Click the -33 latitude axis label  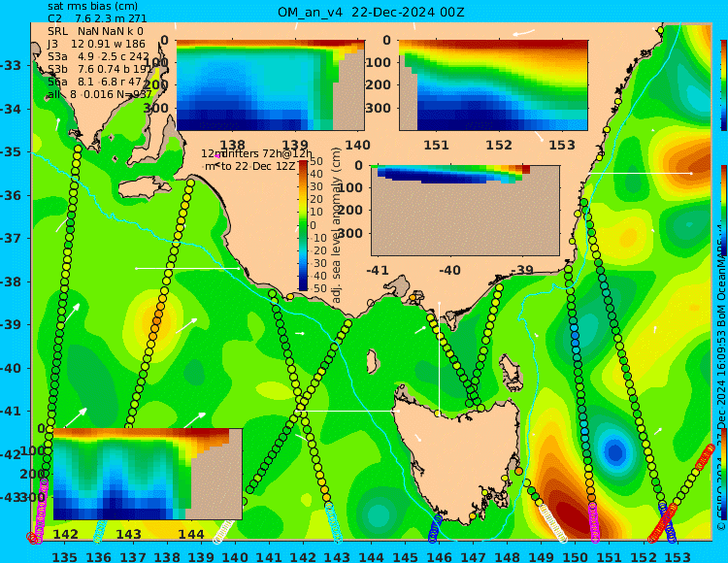[x=11, y=65]
